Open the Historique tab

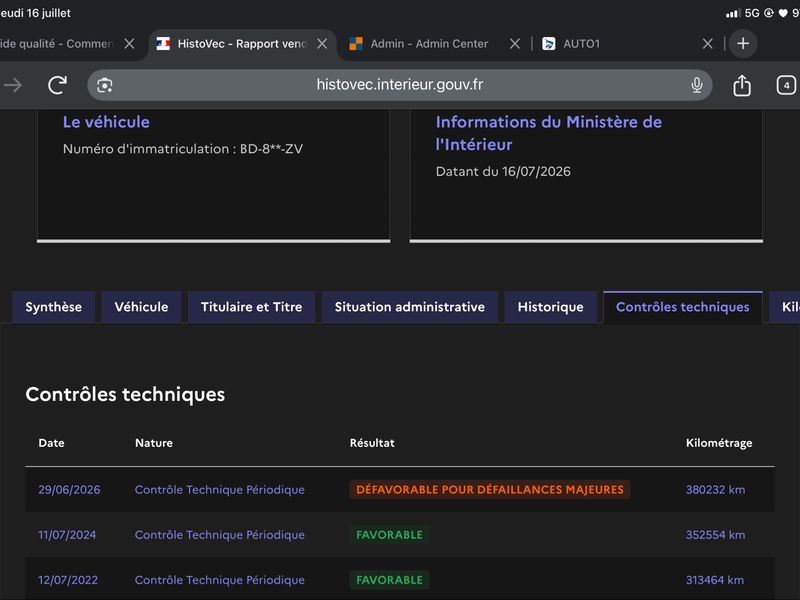click(551, 307)
